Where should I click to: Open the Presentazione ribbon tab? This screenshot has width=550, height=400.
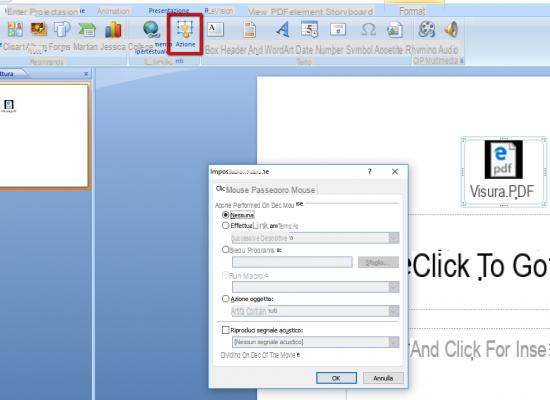pyautogui.click(x=169, y=11)
